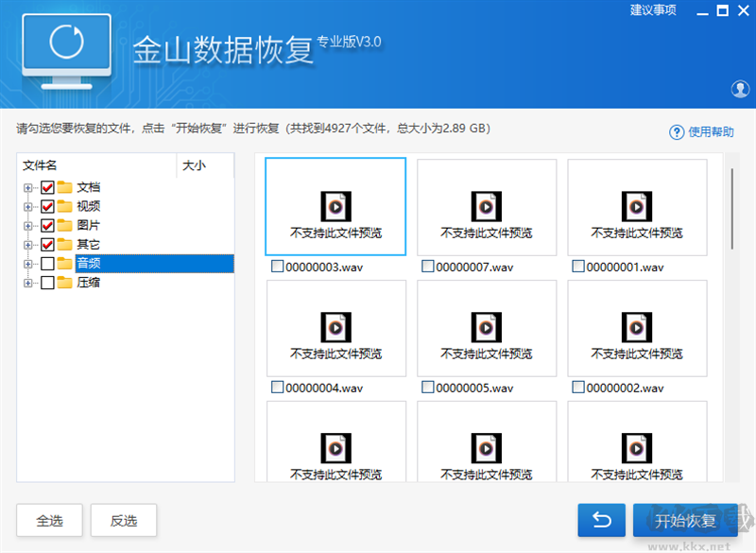This screenshot has width=756, height=553.
Task: Open the 建议事项 menu
Action: [x=654, y=10]
